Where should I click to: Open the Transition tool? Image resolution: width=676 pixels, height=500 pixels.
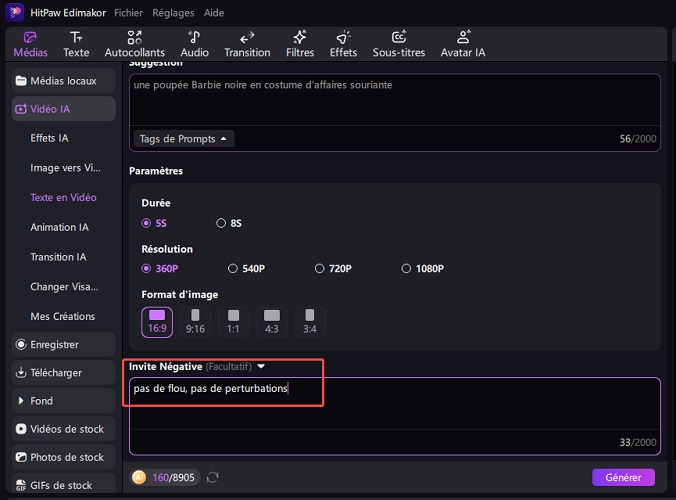coord(247,44)
